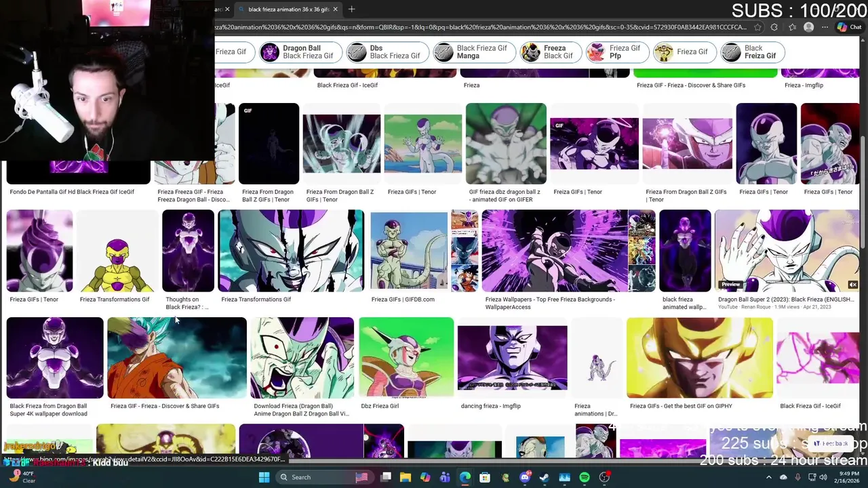Show hidden system tray icons
Viewport: 868px width, 488px height.
(x=769, y=477)
